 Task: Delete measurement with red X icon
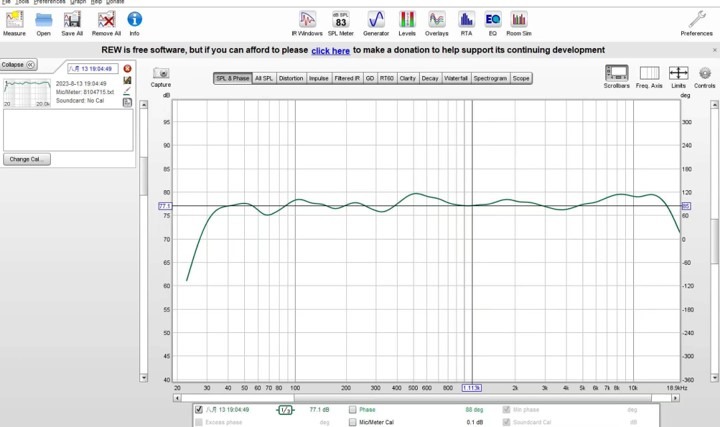point(127,68)
